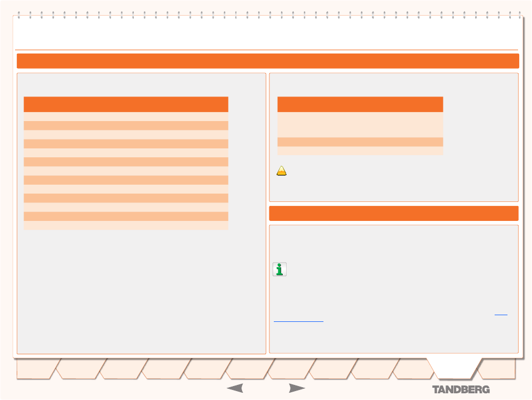Select the white active tab at the bottom
Image resolution: width=532 pixels, height=400 pixels.
[454, 368]
